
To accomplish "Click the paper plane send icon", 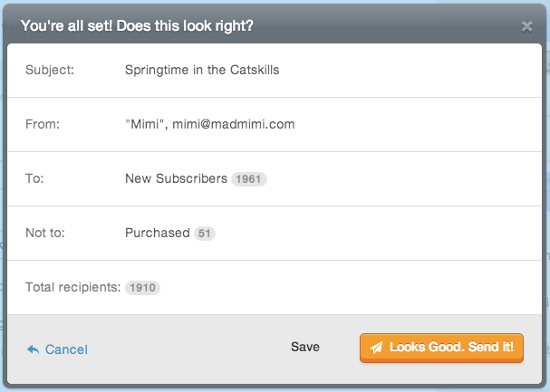I will click(377, 347).
